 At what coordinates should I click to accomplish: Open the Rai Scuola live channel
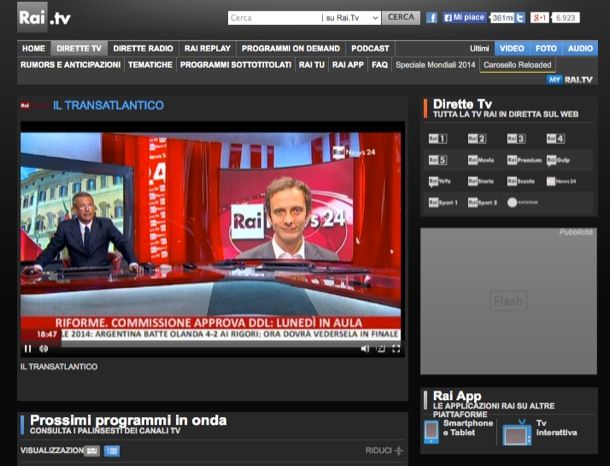pos(521,181)
